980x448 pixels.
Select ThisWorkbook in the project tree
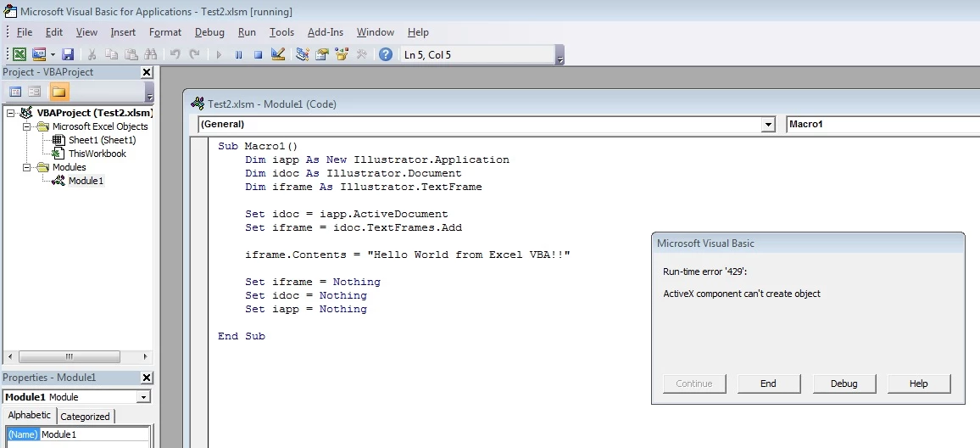pos(97,154)
